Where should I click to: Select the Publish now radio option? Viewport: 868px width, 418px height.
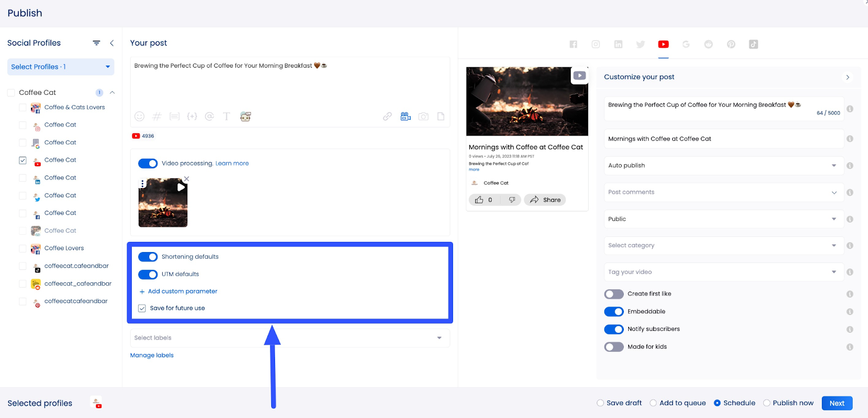pyautogui.click(x=767, y=403)
